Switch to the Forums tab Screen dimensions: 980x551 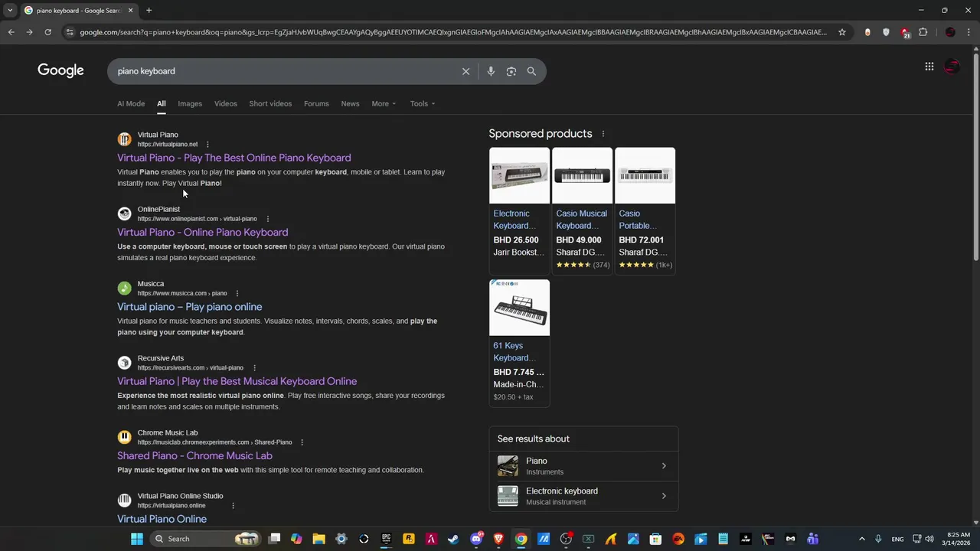pos(316,103)
